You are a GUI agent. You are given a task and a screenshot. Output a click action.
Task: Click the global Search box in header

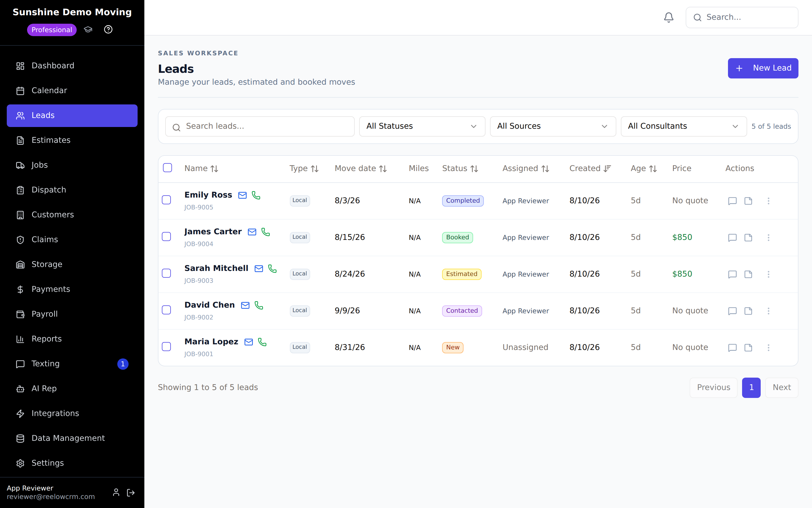742,17
